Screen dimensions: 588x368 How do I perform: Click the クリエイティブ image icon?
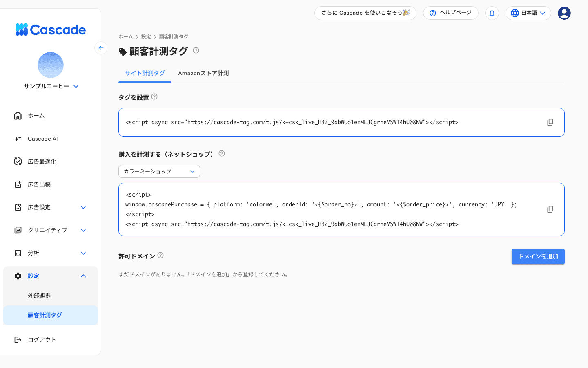18,230
